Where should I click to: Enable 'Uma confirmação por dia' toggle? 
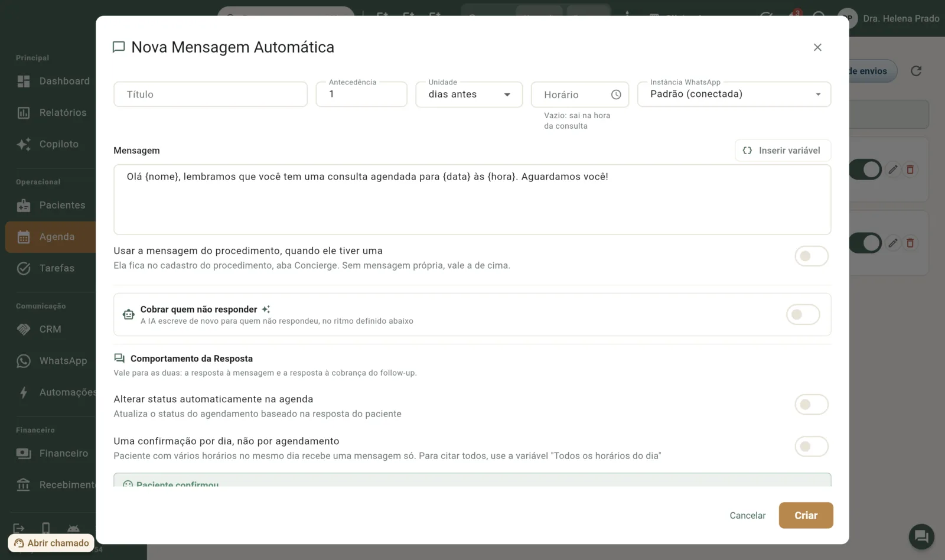pos(811,447)
